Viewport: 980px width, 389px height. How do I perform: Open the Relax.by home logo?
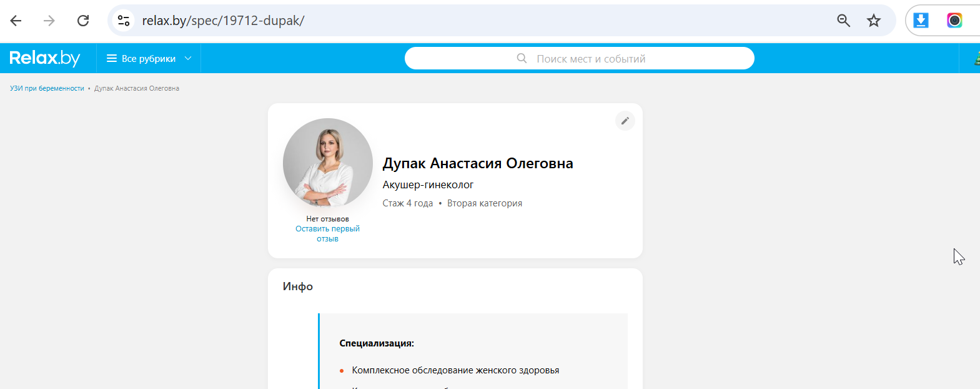point(45,58)
